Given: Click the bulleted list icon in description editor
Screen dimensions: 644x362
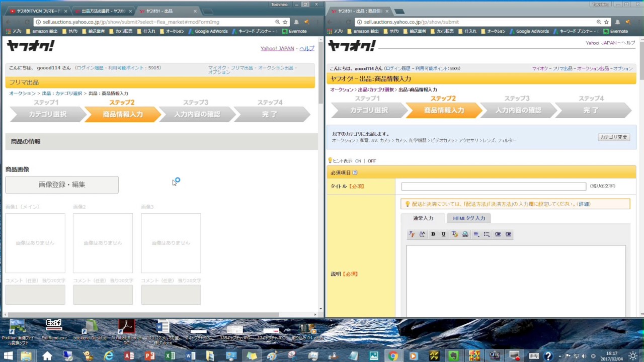Looking at the screenshot, I should [x=487, y=234].
